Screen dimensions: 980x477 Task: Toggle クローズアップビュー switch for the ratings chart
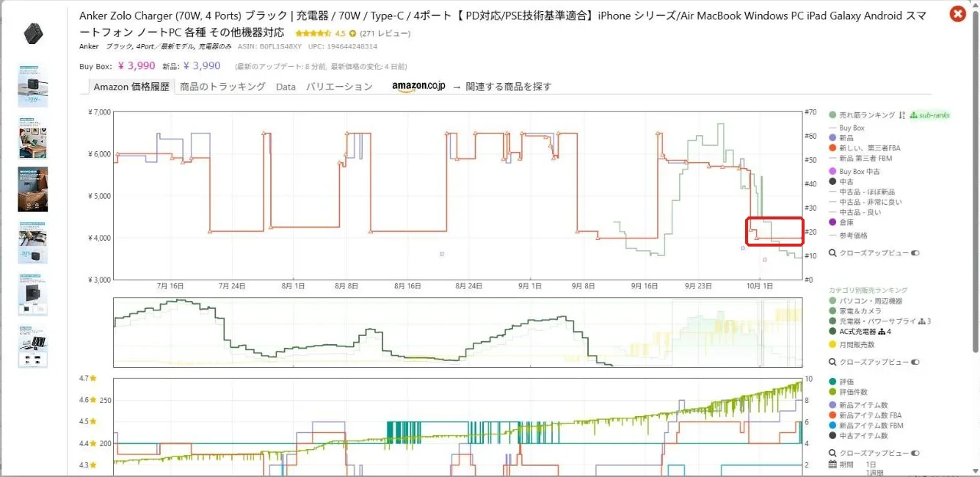click(915, 454)
